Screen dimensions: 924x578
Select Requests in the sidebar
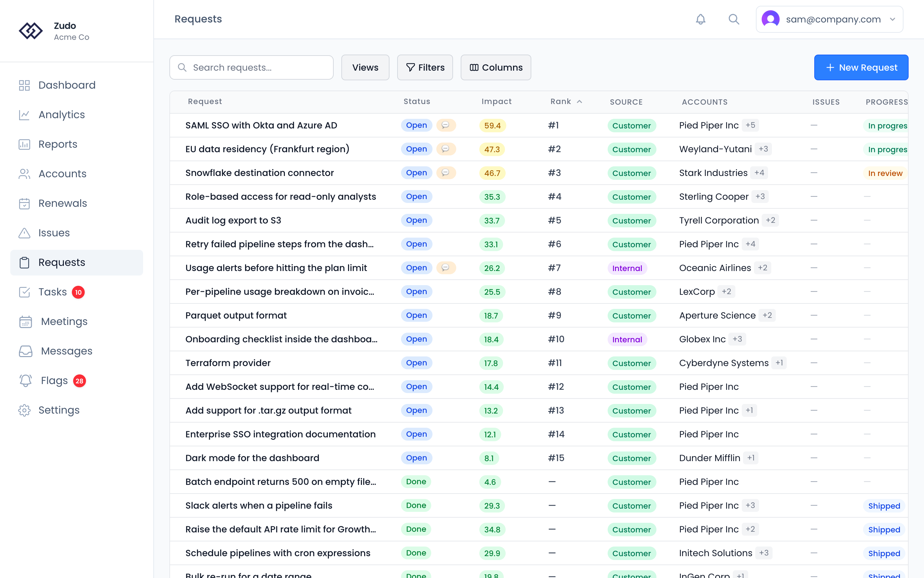[x=77, y=263]
